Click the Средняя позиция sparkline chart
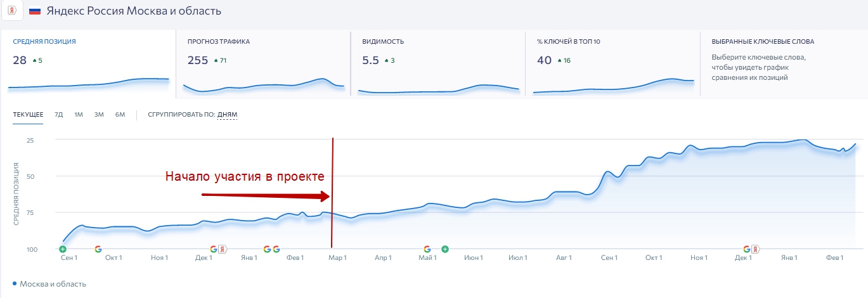This screenshot has width=868, height=298. [89, 83]
